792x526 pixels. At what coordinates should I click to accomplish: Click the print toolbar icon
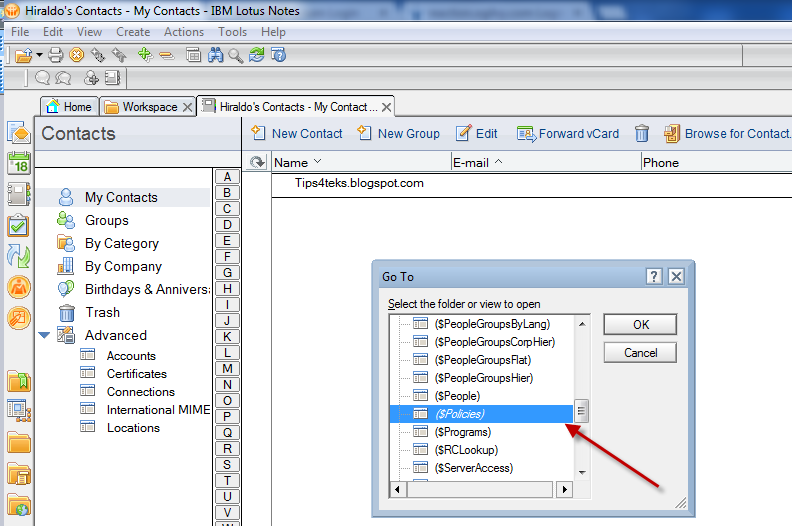56,55
